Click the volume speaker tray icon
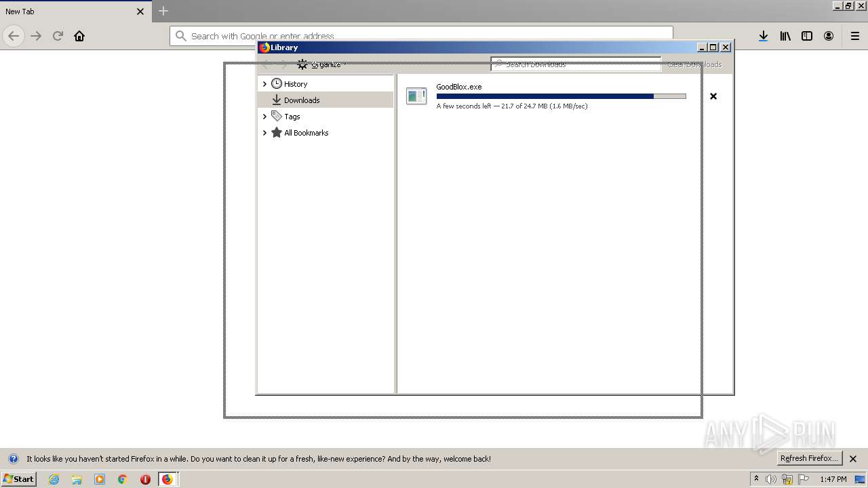 tap(771, 479)
